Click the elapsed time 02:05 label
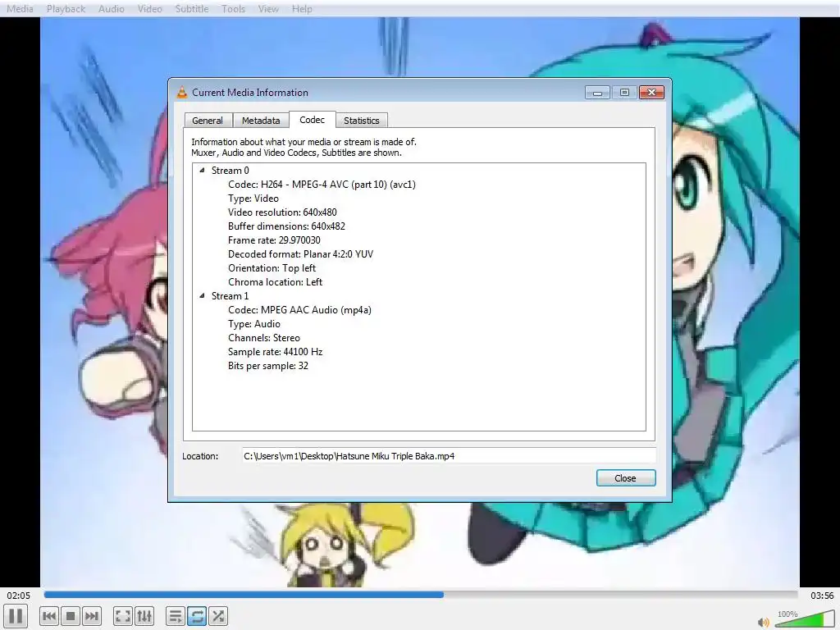Image resolution: width=840 pixels, height=630 pixels. pos(19,596)
